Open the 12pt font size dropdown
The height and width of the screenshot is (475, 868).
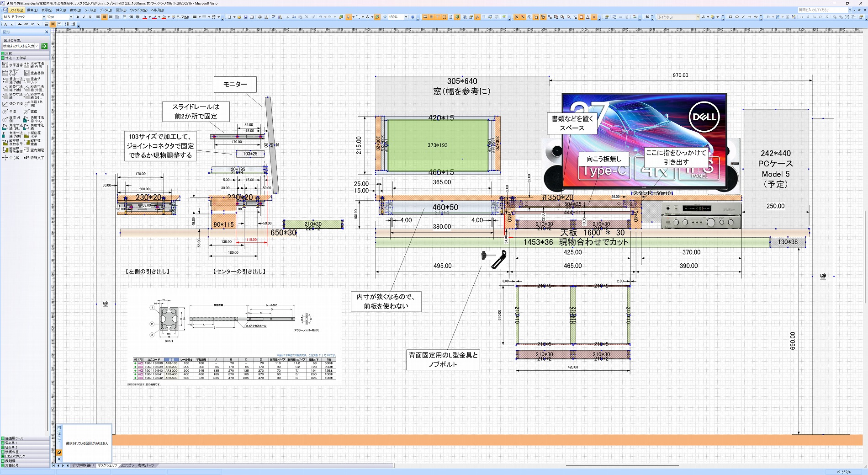pos(71,17)
